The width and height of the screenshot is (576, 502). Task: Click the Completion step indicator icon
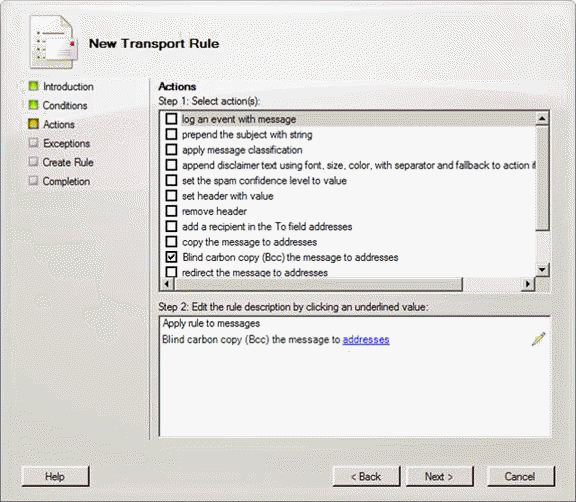(33, 181)
